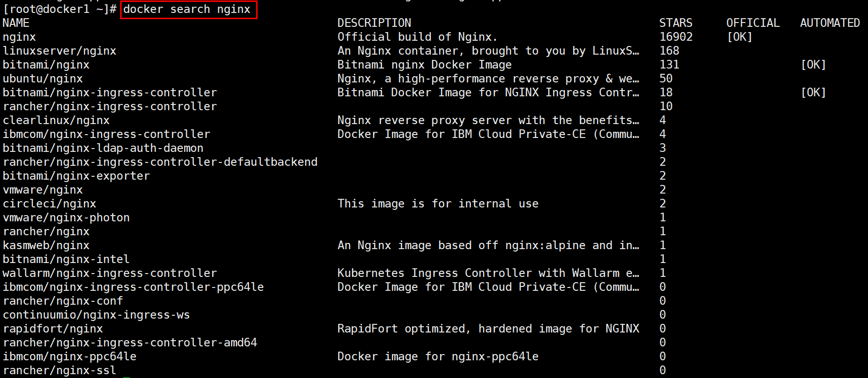The image size is (868, 378).
Task: Select bitnami/nginx-ldap-auth-daemon name
Action: (x=103, y=148)
